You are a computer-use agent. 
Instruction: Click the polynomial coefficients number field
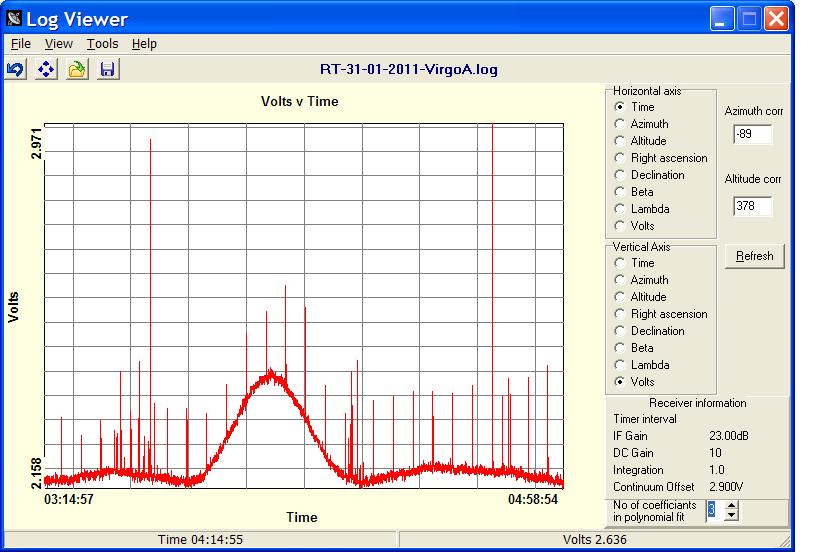pyautogui.click(x=715, y=510)
